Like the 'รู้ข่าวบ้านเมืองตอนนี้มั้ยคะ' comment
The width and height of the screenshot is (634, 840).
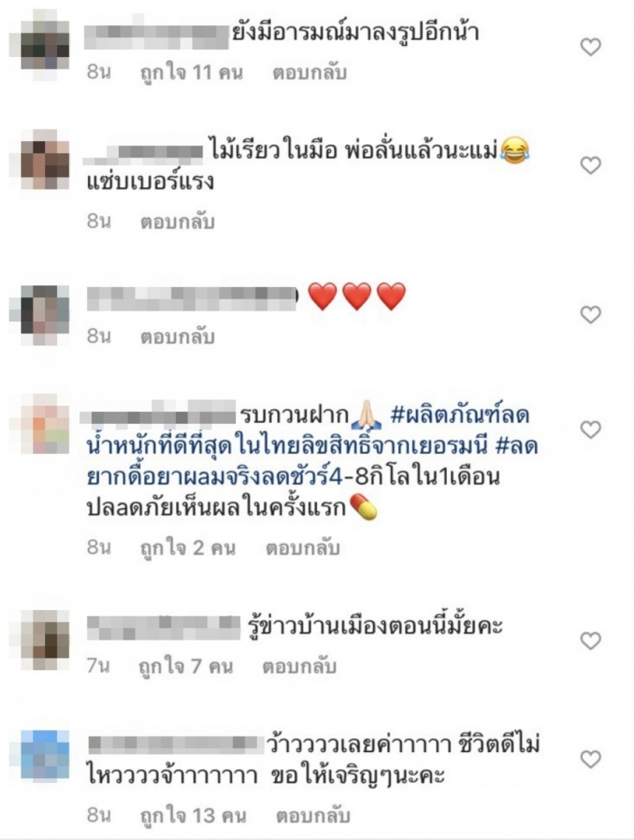(x=590, y=641)
